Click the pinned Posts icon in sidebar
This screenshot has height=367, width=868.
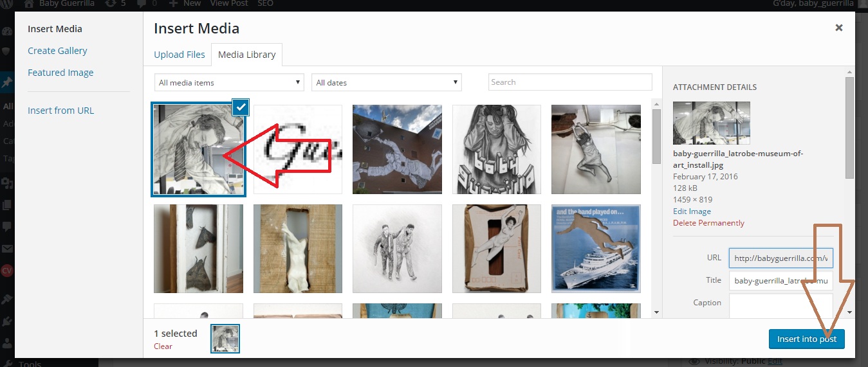coord(7,83)
